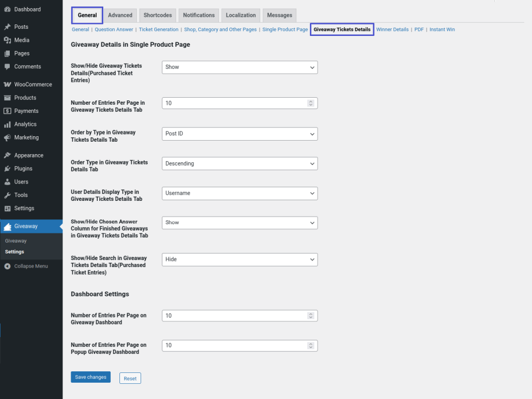The width and height of the screenshot is (532, 399).
Task: Open the User Details Display Type dropdown
Action: (239, 193)
